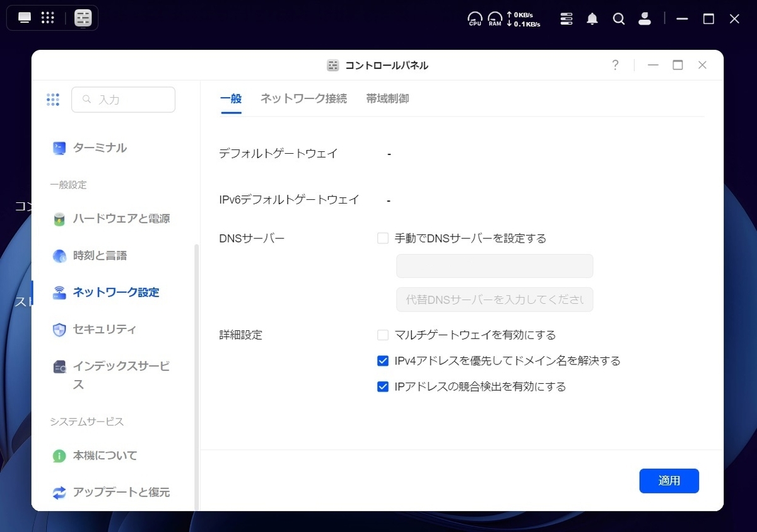Open notifications bell icon
Viewport: 757px width, 532px height.
click(x=592, y=19)
